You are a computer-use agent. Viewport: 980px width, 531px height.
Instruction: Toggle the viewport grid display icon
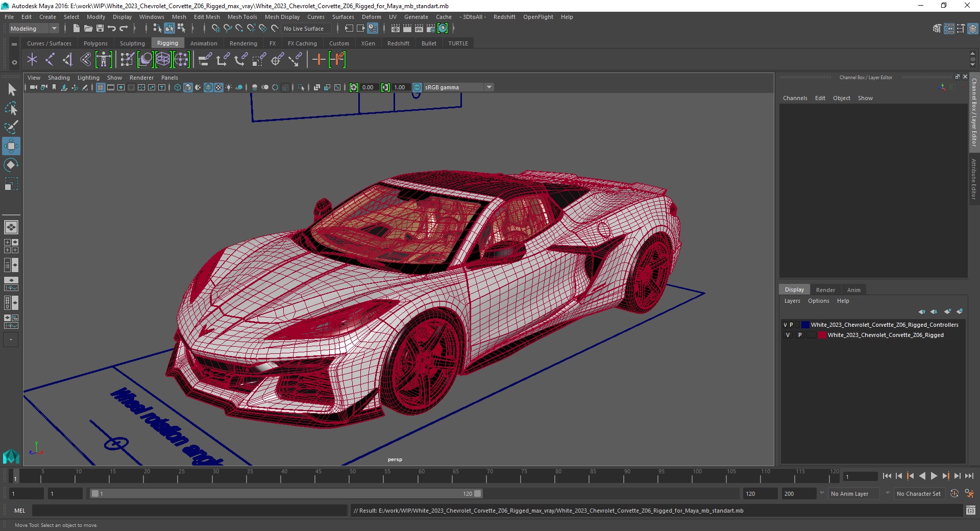[101, 87]
